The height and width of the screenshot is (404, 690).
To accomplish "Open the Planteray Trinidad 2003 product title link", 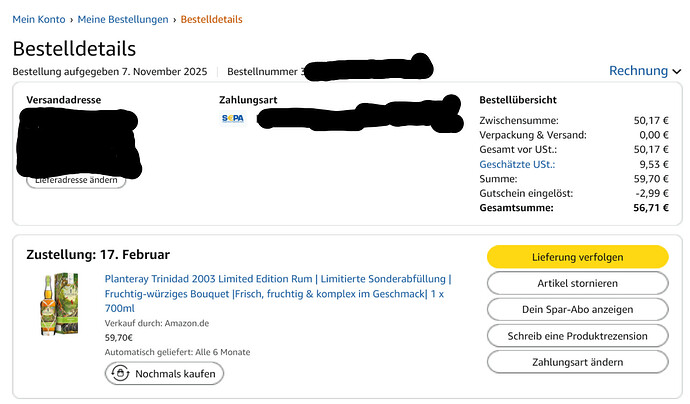I will (277, 293).
